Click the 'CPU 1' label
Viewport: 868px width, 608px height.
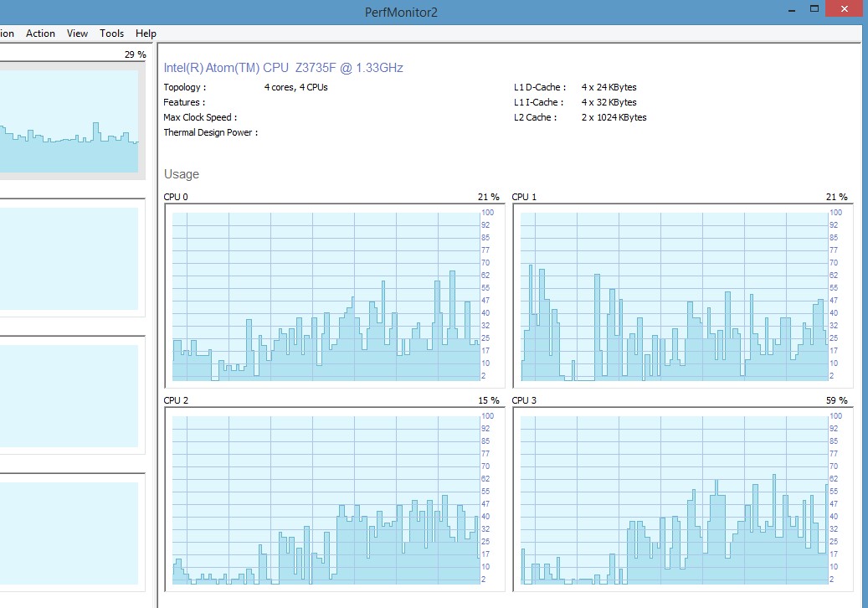coord(524,197)
